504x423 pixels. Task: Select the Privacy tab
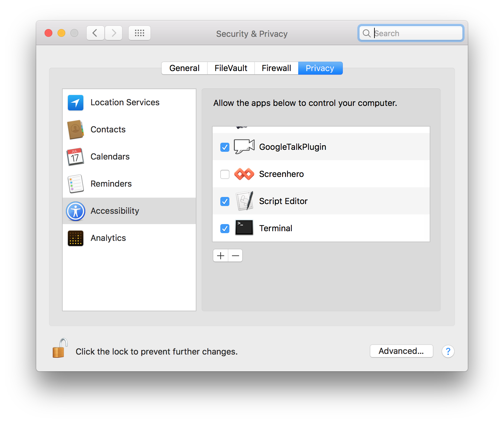[320, 68]
